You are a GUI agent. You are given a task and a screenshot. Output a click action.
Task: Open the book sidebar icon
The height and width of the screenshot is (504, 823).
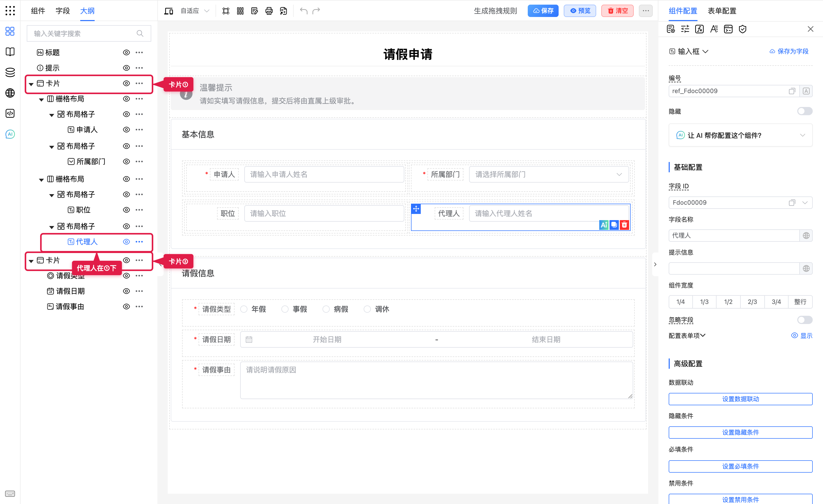tap(10, 52)
